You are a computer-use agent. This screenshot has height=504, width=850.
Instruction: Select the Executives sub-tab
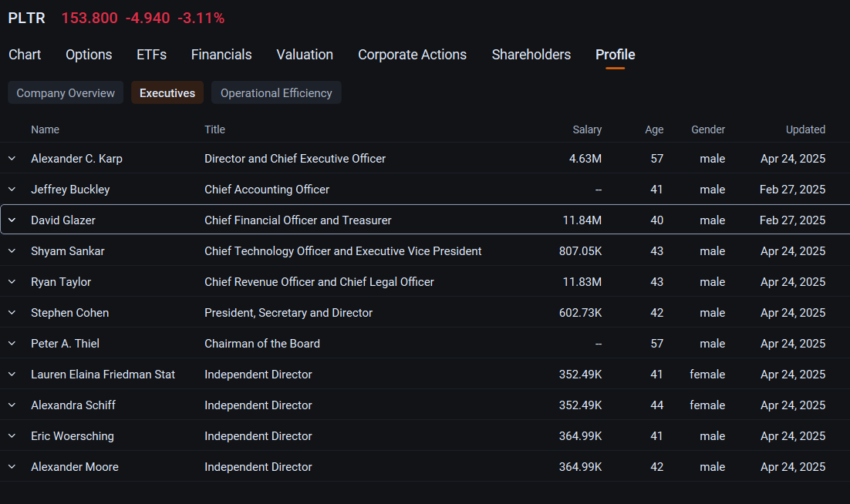[x=167, y=92]
